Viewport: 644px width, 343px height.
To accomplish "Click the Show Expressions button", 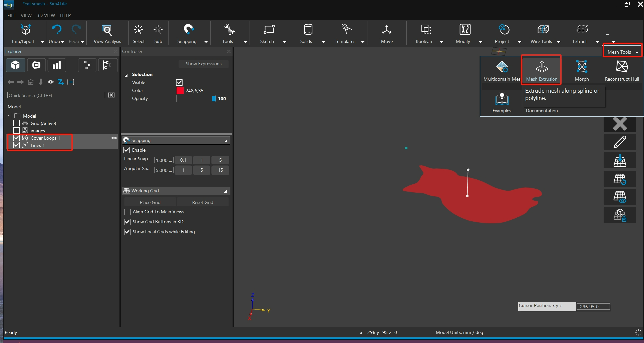I will click(x=203, y=64).
